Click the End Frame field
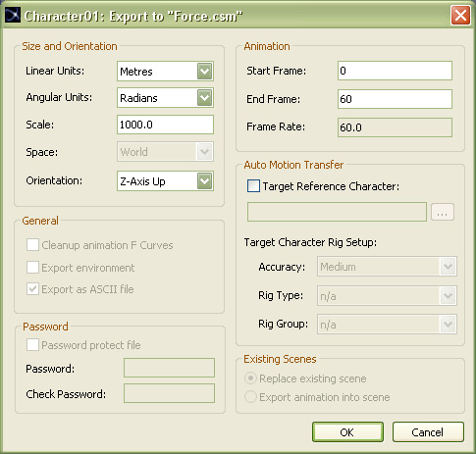The height and width of the screenshot is (454, 476). [395, 99]
